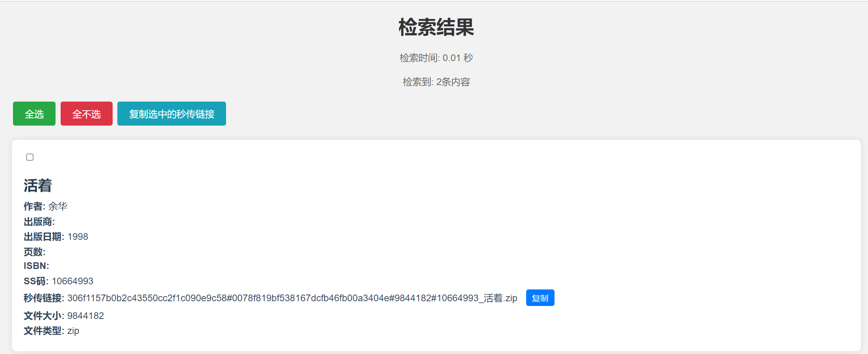Click the 页数 label
The image size is (868, 354).
35,252
